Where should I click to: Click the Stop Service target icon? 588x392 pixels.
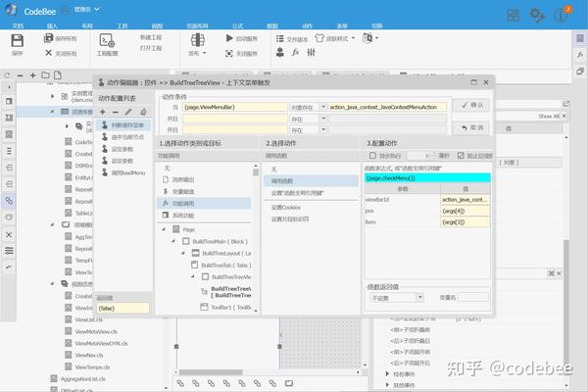[x=229, y=53]
